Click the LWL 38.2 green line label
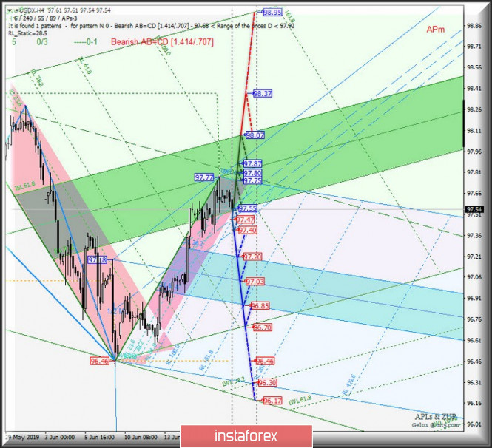The width and height of the screenshot is (492, 448). coord(234,381)
